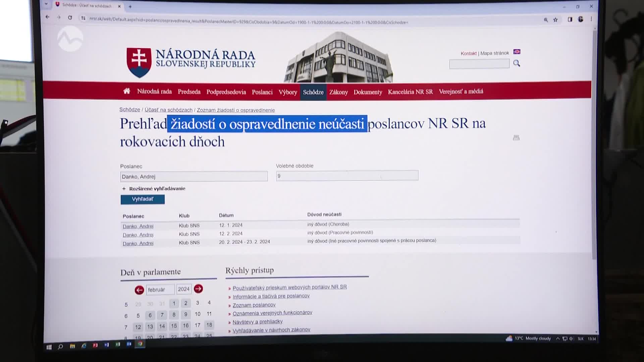Open PowerPoint from taskbar
The width and height of the screenshot is (644, 362).
pyautogui.click(x=95, y=345)
